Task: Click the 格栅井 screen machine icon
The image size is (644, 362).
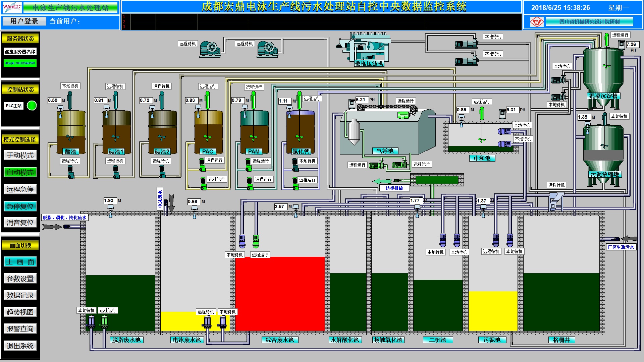Action: click(x=556, y=201)
